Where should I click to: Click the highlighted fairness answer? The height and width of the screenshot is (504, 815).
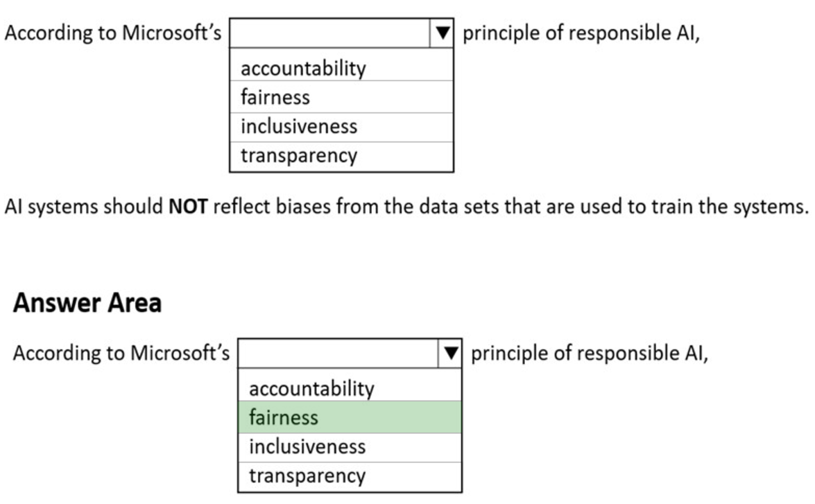click(282, 417)
